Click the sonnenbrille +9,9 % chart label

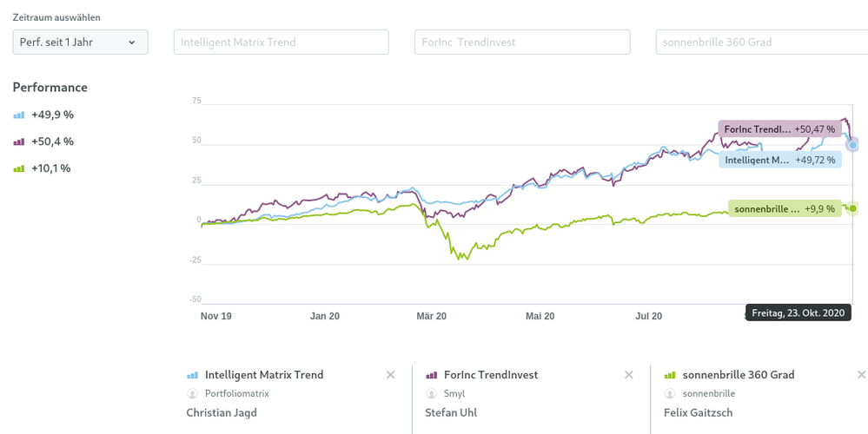(x=785, y=208)
